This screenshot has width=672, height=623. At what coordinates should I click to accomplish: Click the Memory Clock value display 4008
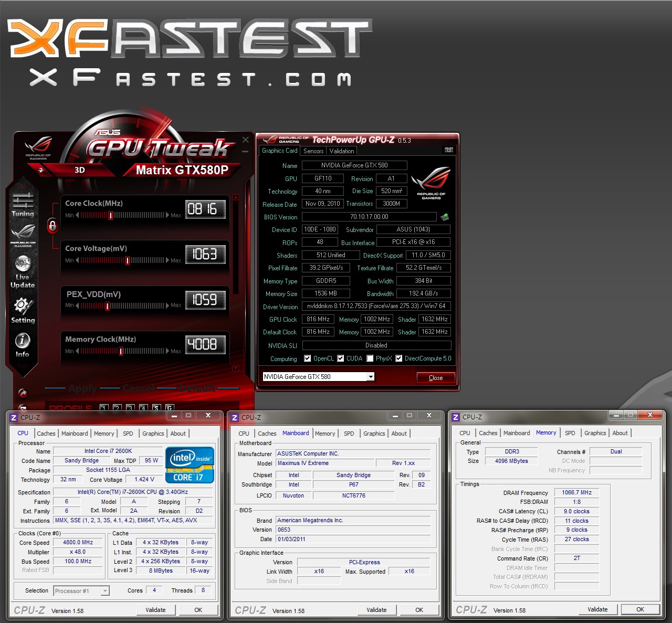[x=205, y=344]
